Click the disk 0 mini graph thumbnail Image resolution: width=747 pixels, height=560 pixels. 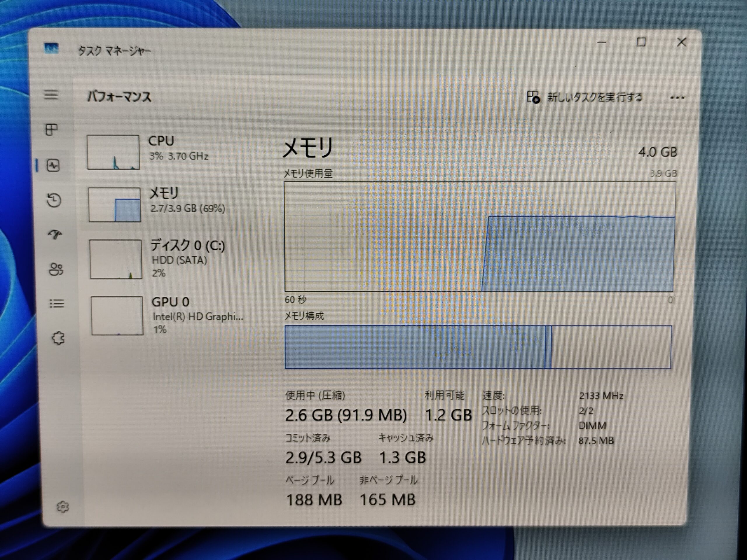tap(116, 259)
